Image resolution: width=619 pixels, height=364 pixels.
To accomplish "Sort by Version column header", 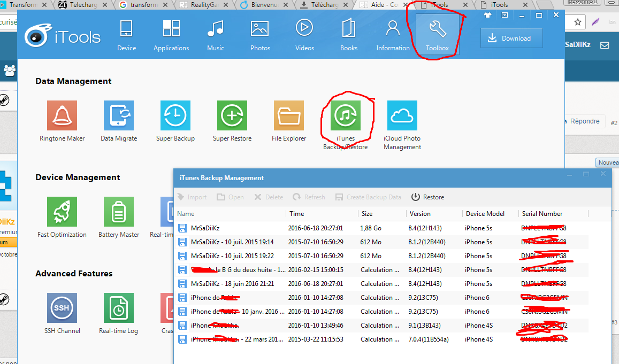I will [x=434, y=213].
